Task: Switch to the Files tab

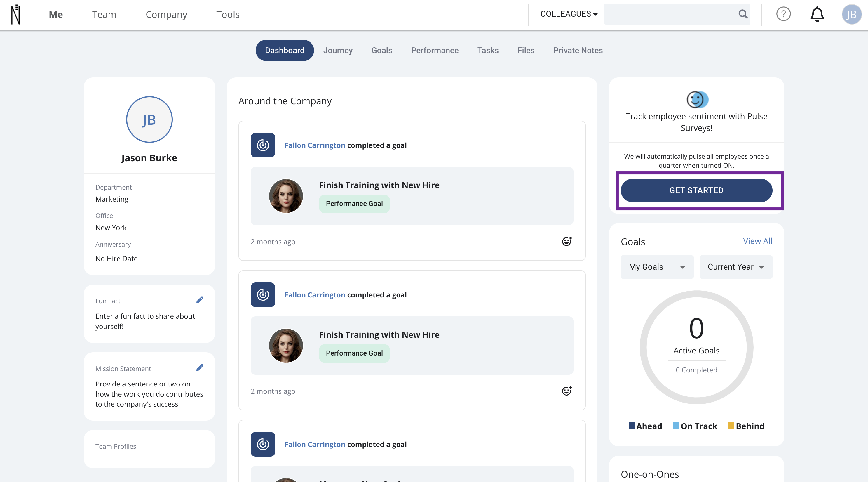Action: pyautogui.click(x=526, y=50)
